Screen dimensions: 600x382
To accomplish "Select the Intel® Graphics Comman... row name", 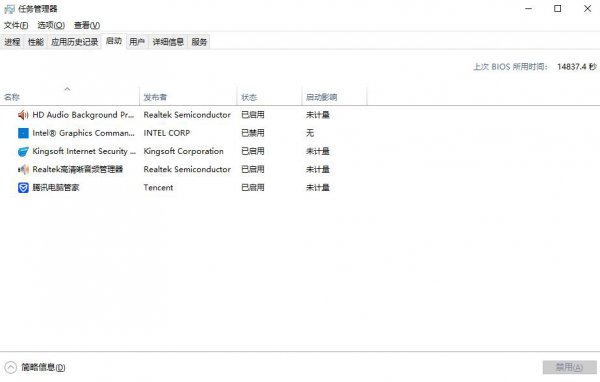I will [x=83, y=133].
